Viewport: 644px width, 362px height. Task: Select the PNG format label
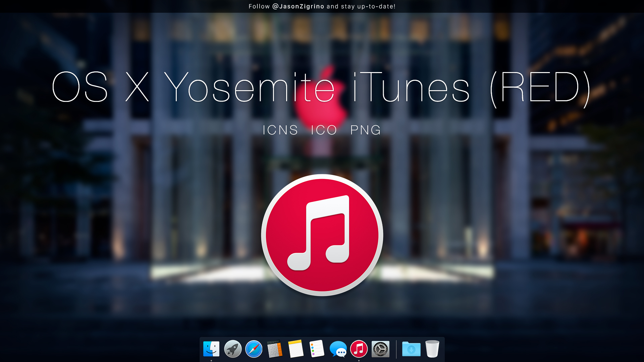click(366, 130)
